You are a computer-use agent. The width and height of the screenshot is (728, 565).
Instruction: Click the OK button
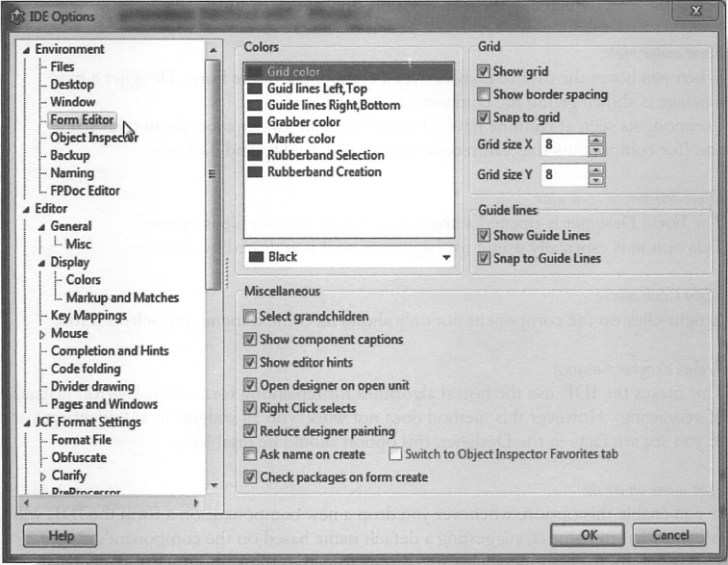coord(589,534)
